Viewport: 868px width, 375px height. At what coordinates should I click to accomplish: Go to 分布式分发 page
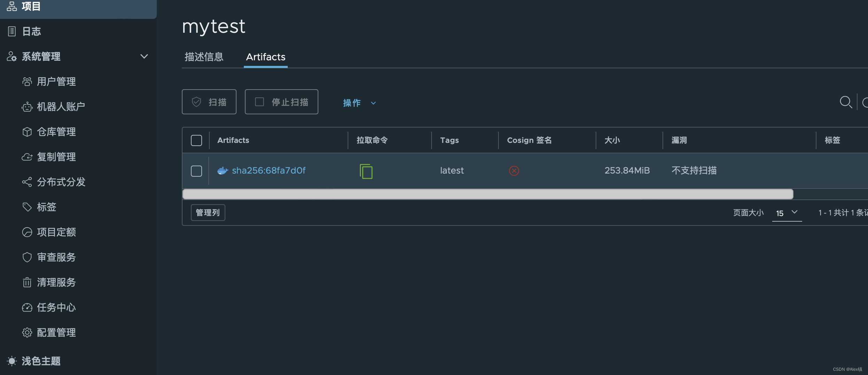pyautogui.click(x=61, y=182)
